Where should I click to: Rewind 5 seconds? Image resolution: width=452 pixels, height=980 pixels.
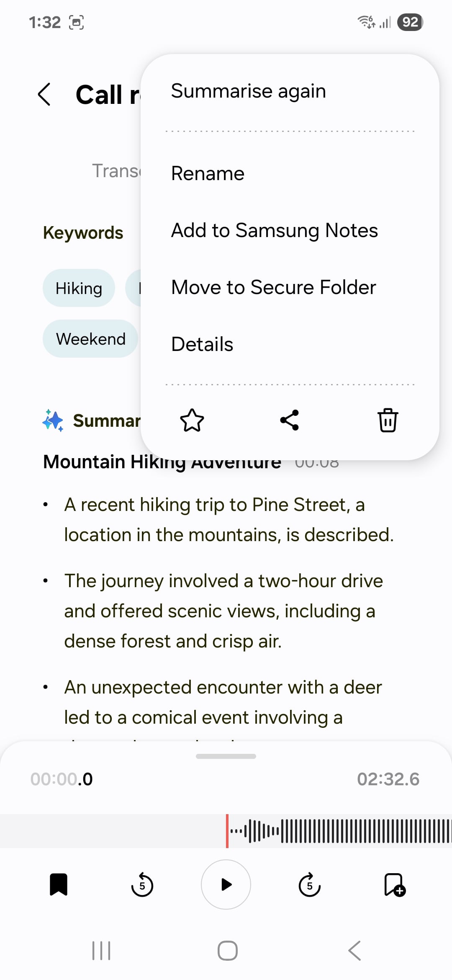pyautogui.click(x=142, y=885)
